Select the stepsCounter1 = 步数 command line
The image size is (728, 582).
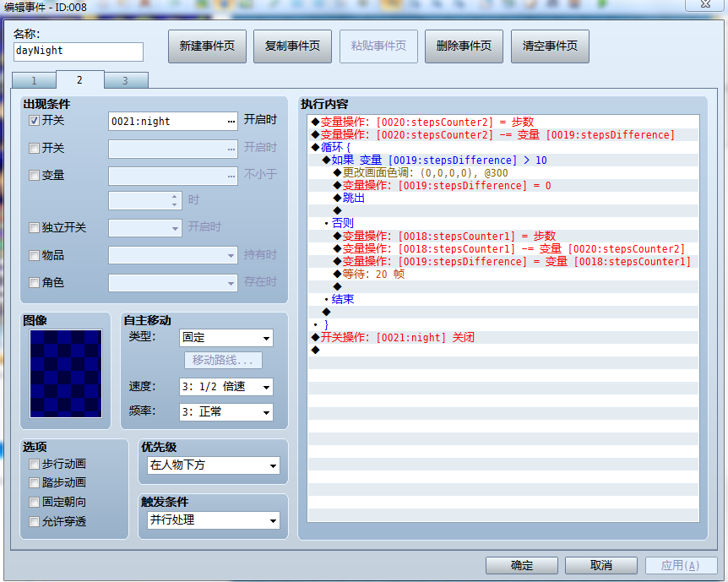tap(503, 236)
